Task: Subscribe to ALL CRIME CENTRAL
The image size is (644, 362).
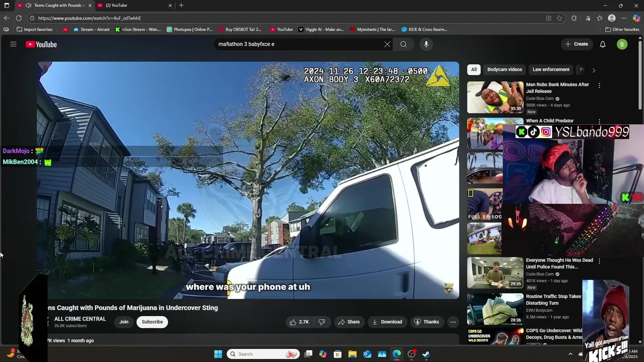Action: tap(152, 322)
